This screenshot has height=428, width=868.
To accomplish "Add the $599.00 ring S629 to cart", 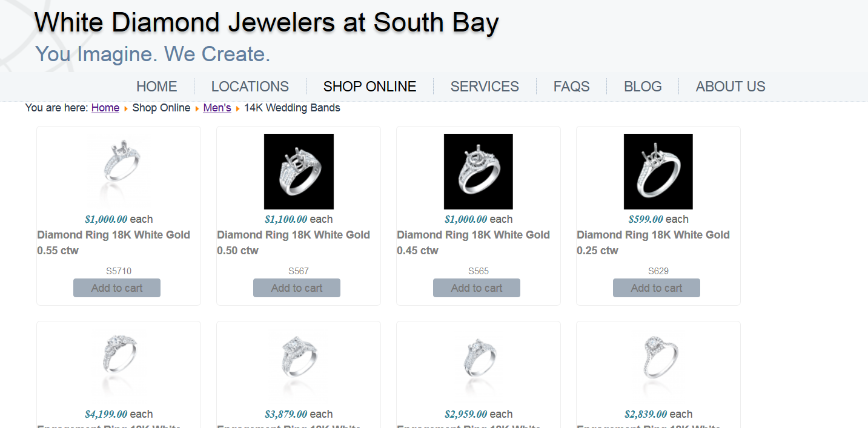I will (657, 288).
